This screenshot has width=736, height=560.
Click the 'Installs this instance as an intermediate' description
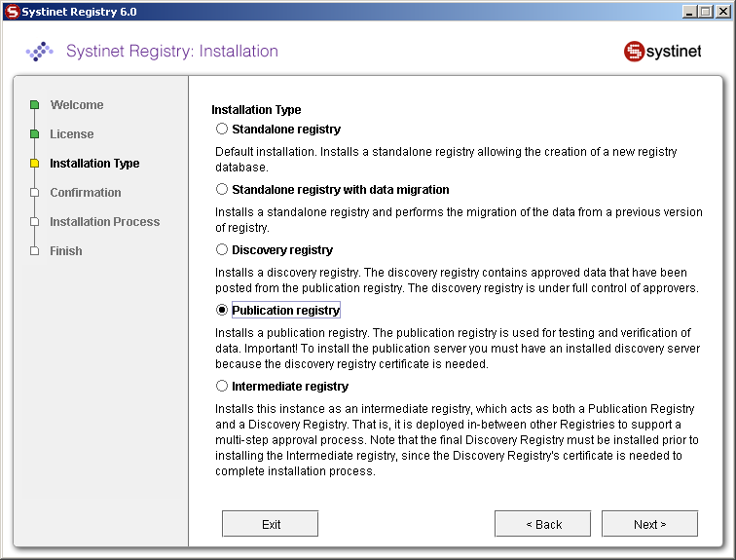pyautogui.click(x=457, y=440)
